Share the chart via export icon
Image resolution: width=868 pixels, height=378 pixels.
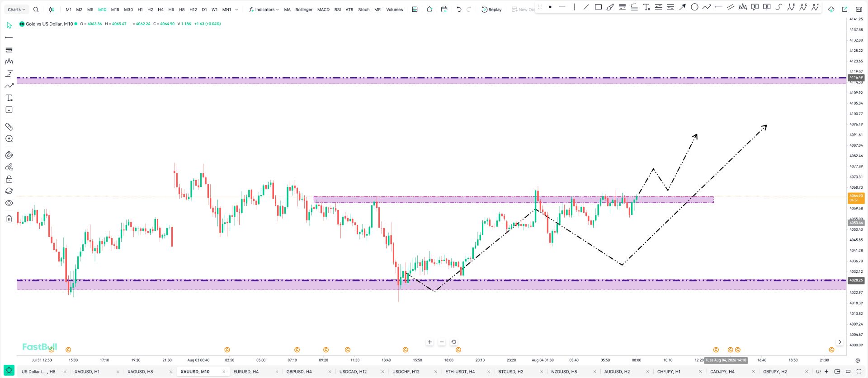pos(844,9)
